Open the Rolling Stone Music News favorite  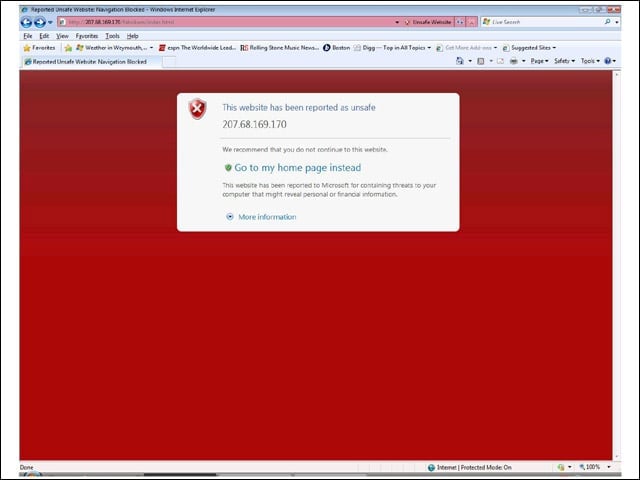280,48
